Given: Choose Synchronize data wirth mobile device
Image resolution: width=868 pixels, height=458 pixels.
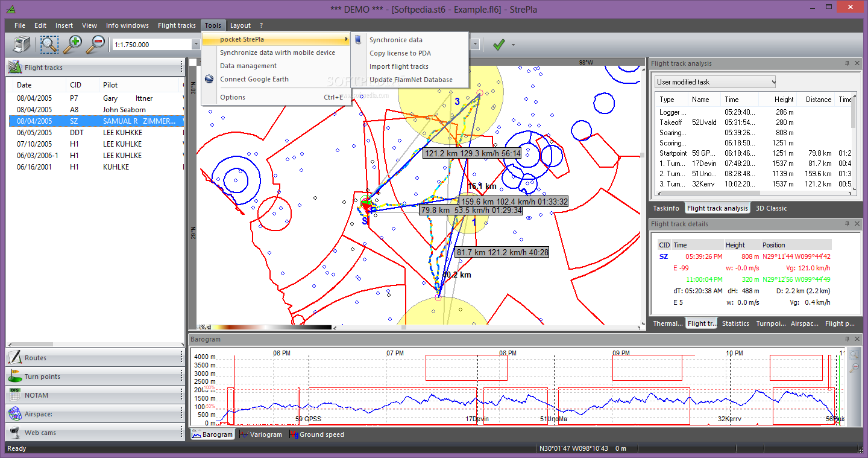Looking at the screenshot, I should click(x=277, y=52).
